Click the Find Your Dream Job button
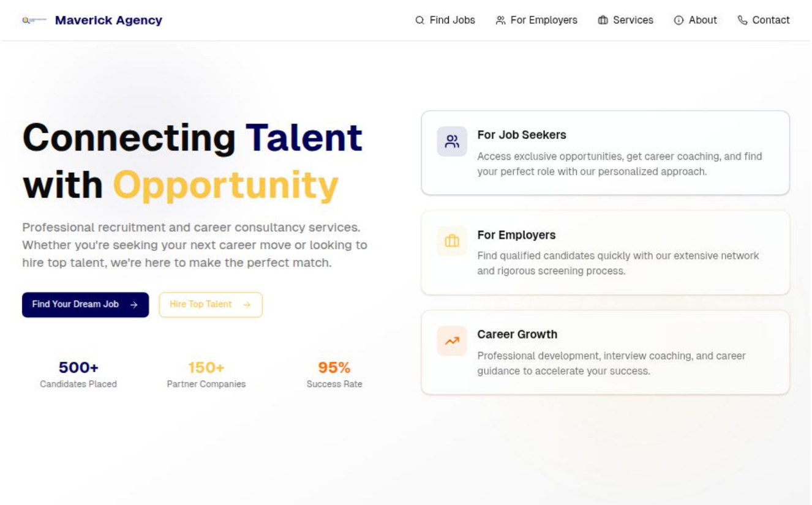This screenshot has height=505, width=812. 85,304
